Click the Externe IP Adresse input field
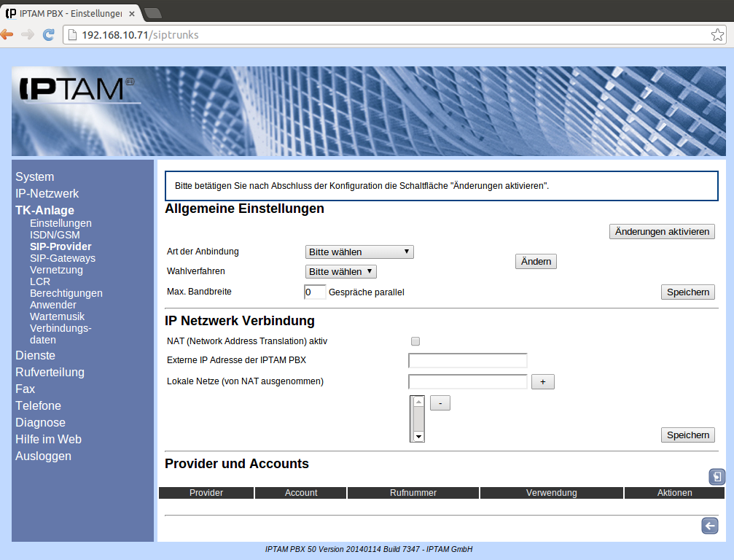This screenshot has width=734, height=560. coord(467,360)
